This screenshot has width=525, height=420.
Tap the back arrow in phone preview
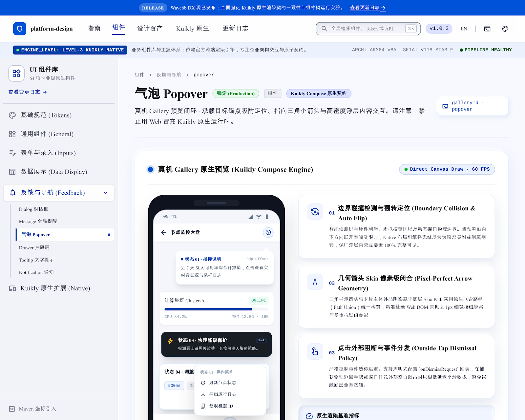[x=164, y=232]
